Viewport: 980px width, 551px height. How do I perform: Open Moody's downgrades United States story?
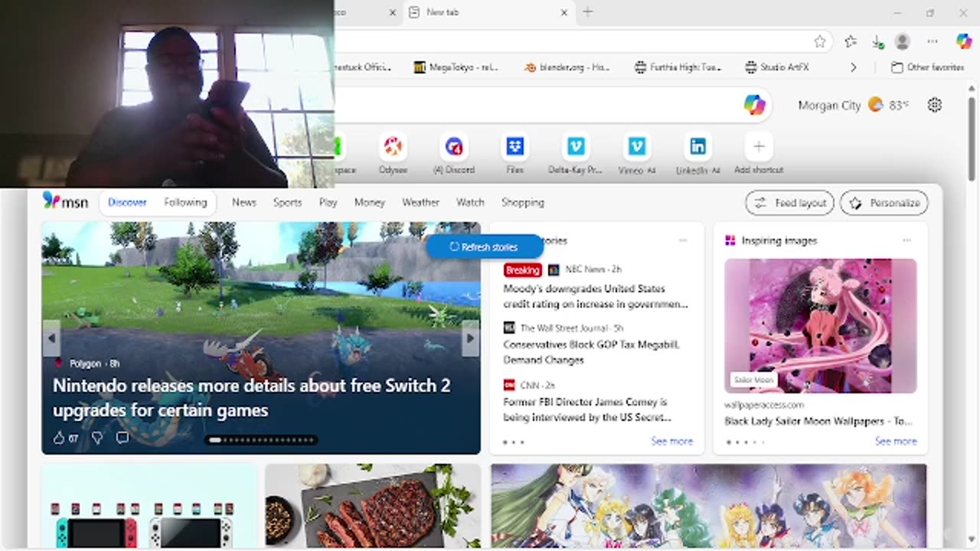point(596,296)
